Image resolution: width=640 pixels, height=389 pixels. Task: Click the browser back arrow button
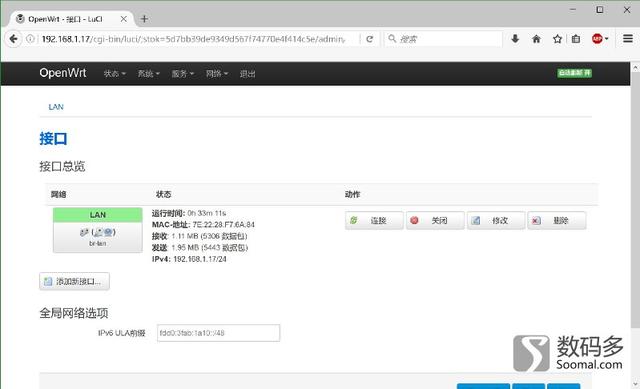coord(13,39)
